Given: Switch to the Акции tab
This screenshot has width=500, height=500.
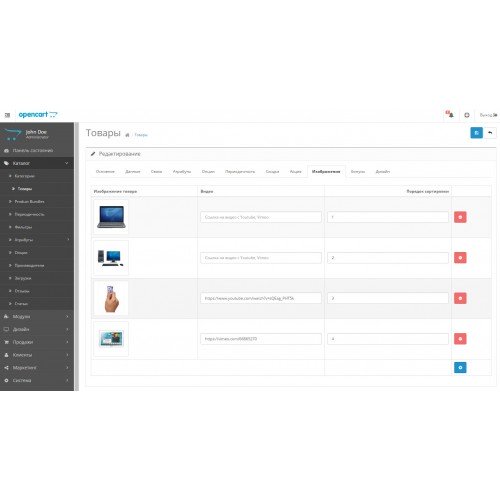Looking at the screenshot, I should pyautogui.click(x=296, y=171).
